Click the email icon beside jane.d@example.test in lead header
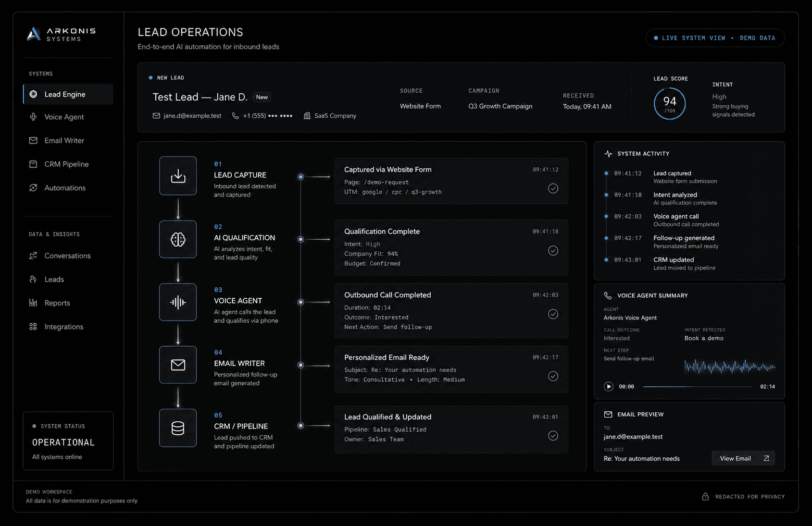This screenshot has height=526, width=812. click(156, 116)
